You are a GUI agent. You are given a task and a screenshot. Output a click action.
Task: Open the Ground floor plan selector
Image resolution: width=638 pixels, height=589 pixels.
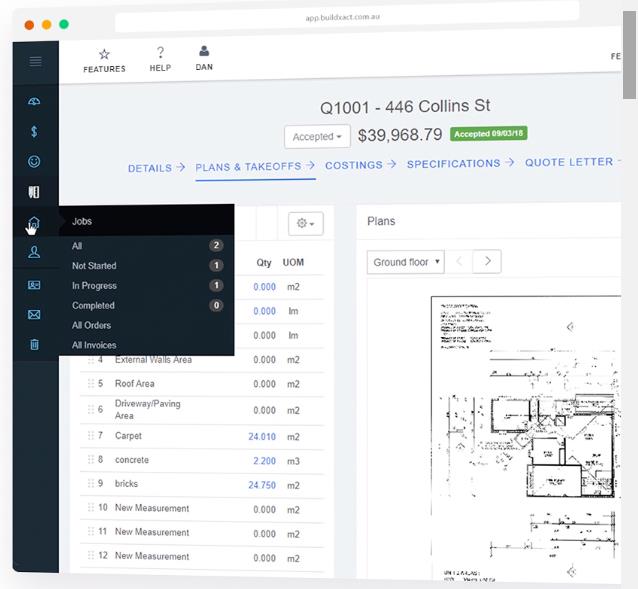click(406, 262)
